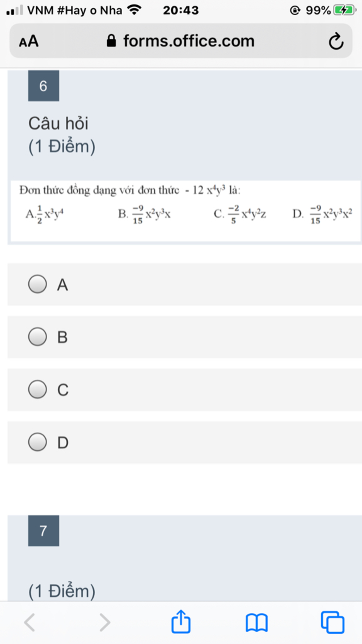Viewport: 362px width, 644px height.
Task: Open the question 6 math expression image
Action: (186, 211)
